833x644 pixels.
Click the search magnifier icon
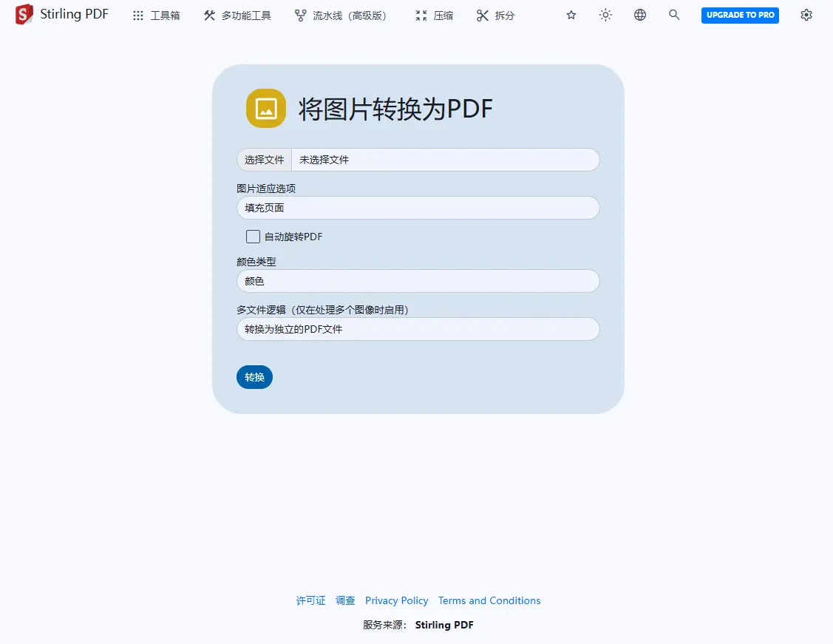(x=674, y=15)
